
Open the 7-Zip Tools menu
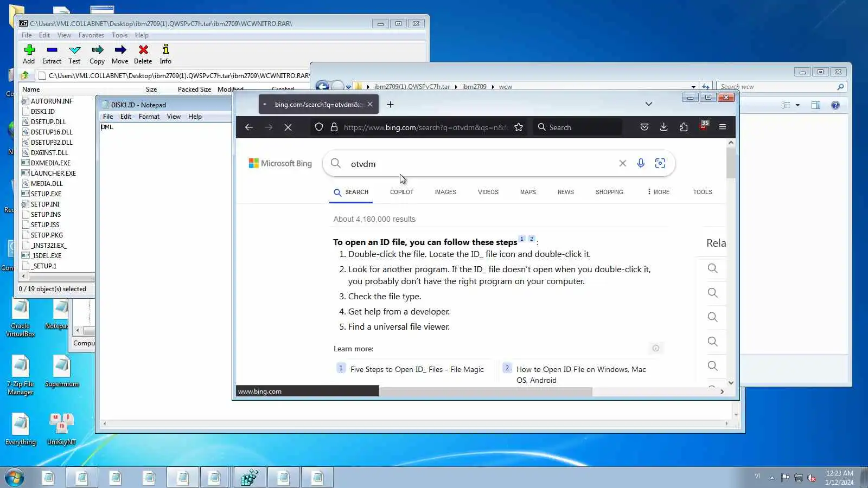119,35
